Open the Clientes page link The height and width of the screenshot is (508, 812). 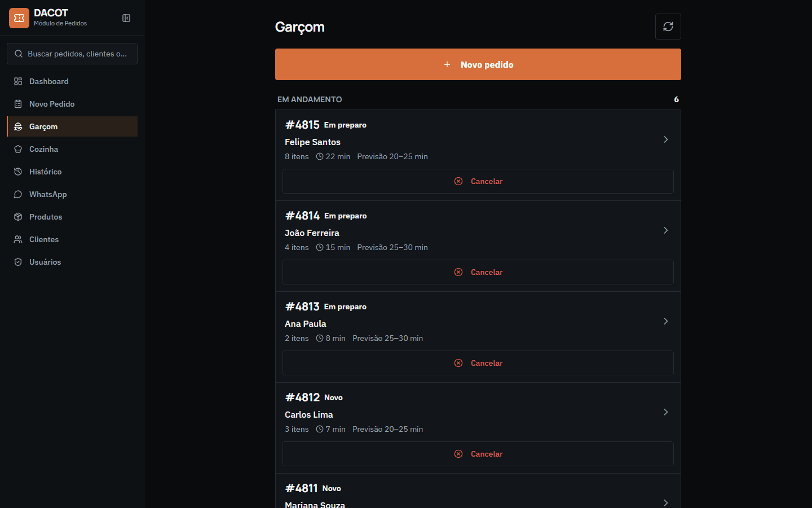(72, 239)
